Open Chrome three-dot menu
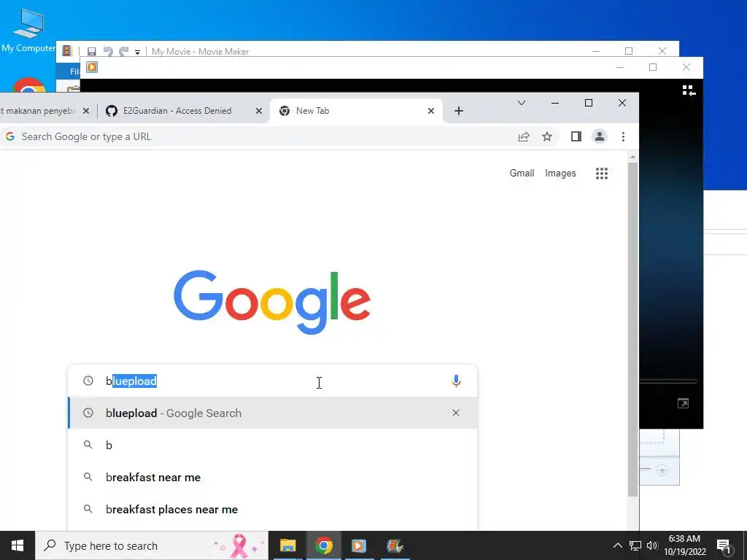The height and width of the screenshot is (560, 747). point(623,136)
